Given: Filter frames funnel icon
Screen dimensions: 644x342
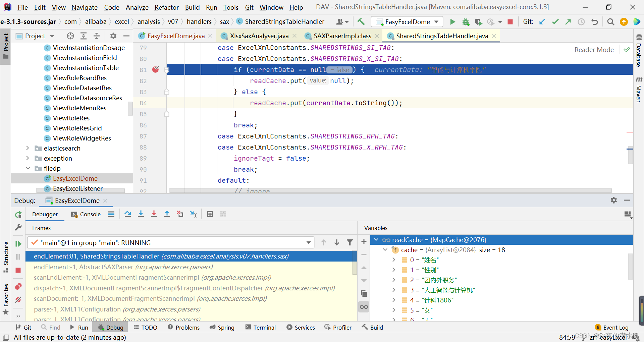Looking at the screenshot, I should [x=350, y=242].
